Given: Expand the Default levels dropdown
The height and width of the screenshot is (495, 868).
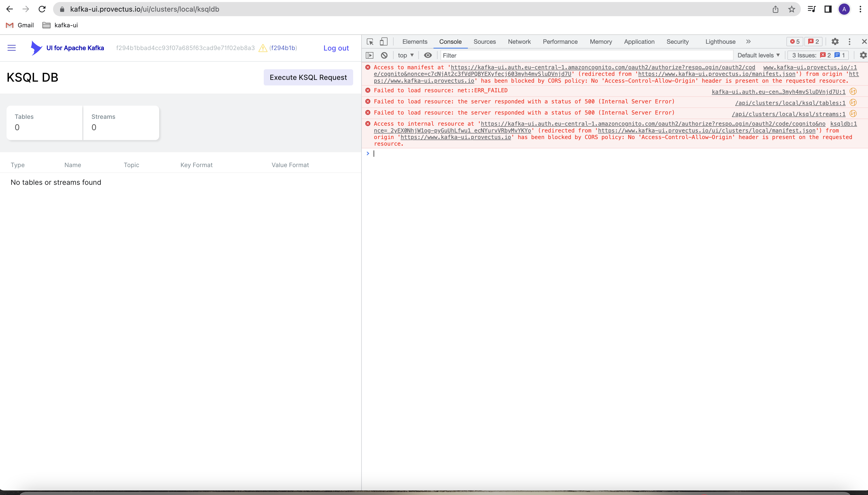Looking at the screenshot, I should click(758, 55).
